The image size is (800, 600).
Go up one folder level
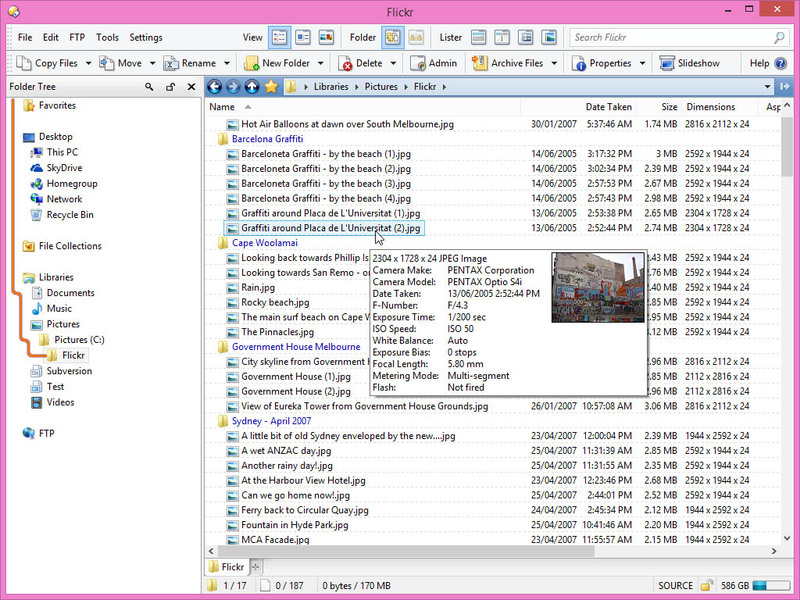tap(252, 87)
